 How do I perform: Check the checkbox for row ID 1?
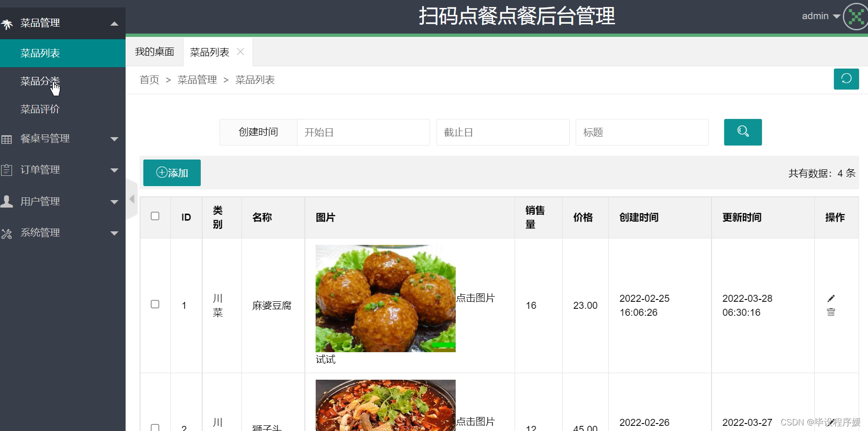pyautogui.click(x=155, y=304)
